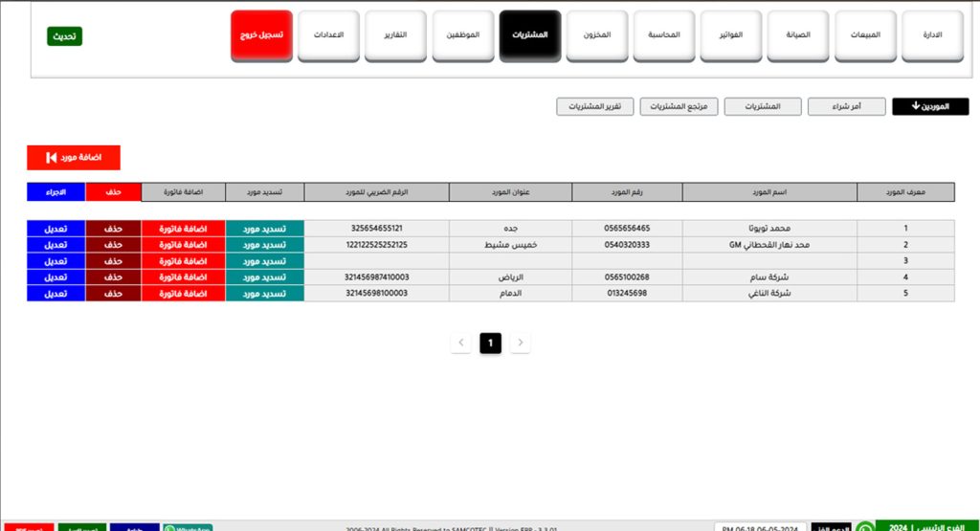This screenshot has width=980, height=531.
Task: Delete the supplier شركة سام row
Action: [113, 277]
